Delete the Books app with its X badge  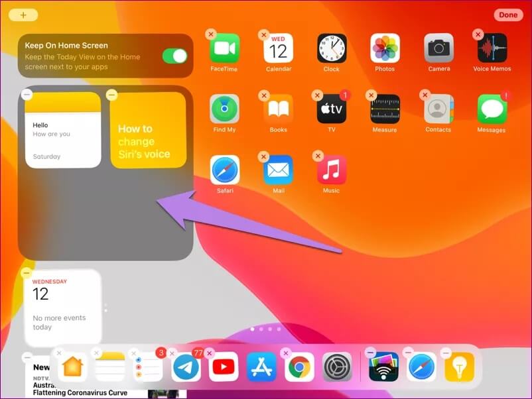[263, 95]
